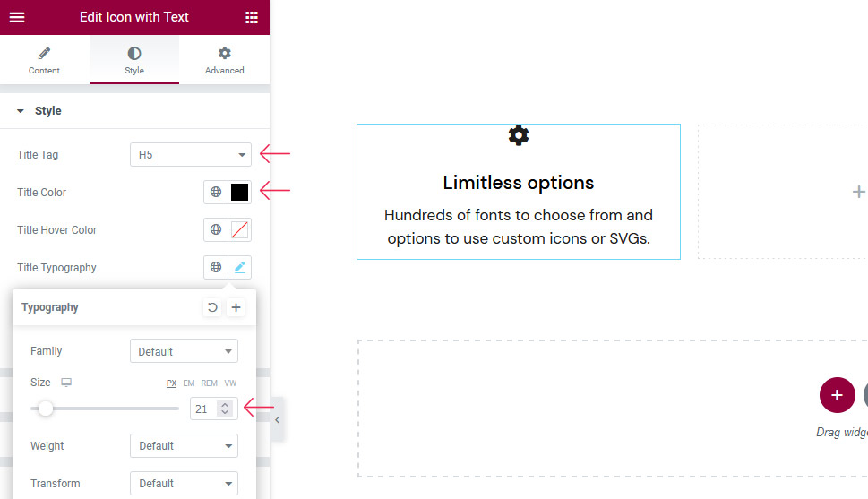Click the 'Typography' popover heading

(x=50, y=307)
